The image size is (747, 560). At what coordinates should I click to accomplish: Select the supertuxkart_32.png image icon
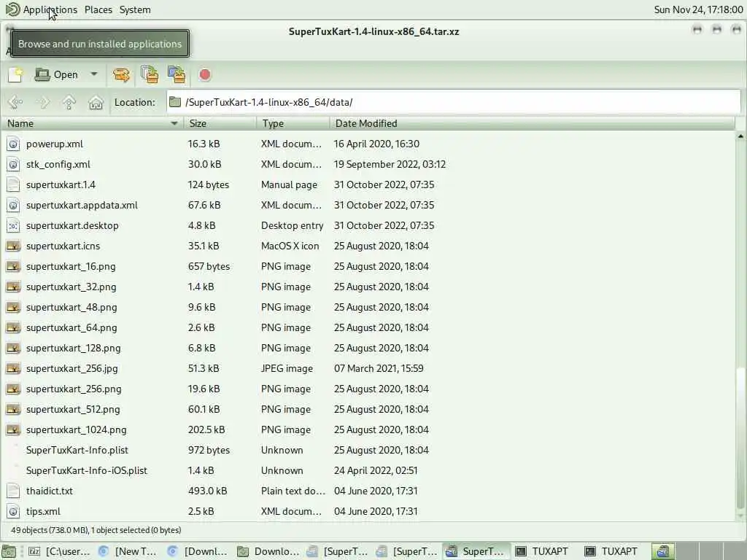click(x=13, y=287)
